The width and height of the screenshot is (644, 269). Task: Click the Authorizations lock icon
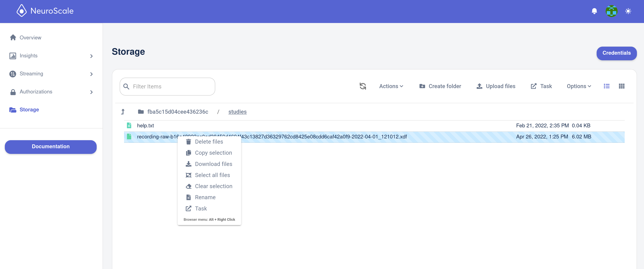13,92
